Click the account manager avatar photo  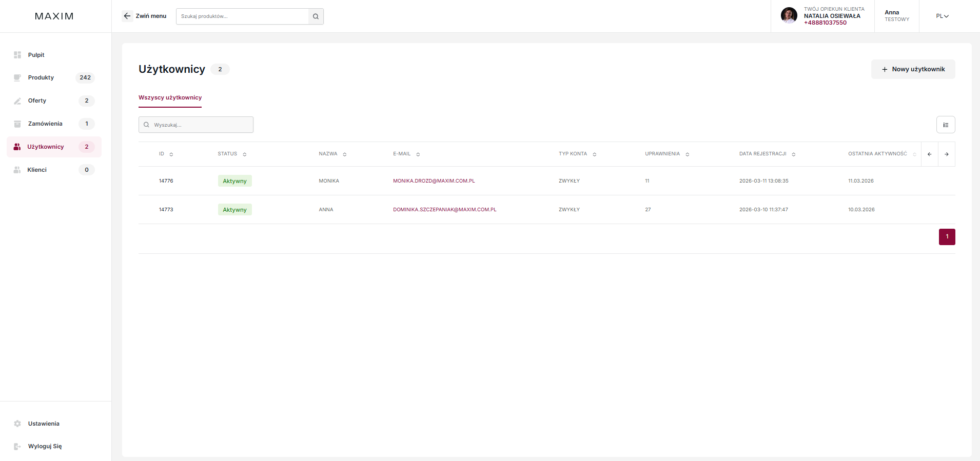point(789,15)
